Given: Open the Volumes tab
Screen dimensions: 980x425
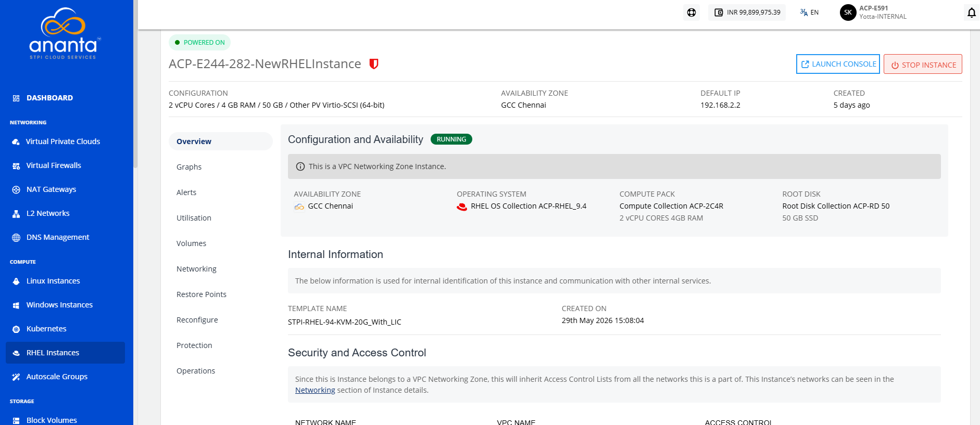Looking at the screenshot, I should click(191, 243).
